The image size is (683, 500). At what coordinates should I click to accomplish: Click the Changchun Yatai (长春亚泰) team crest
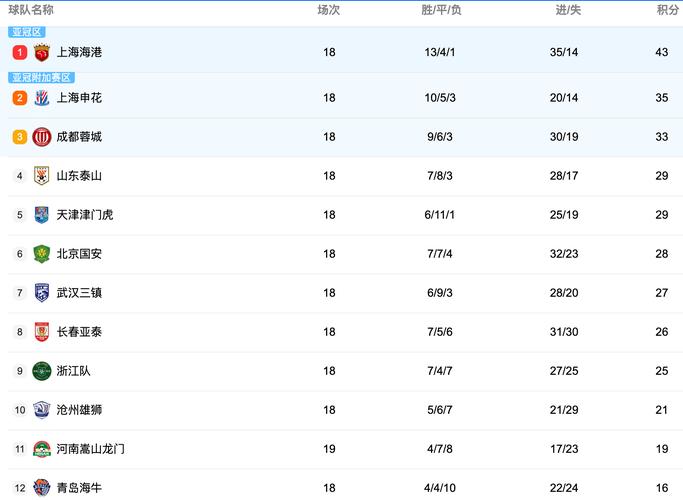click(x=41, y=332)
